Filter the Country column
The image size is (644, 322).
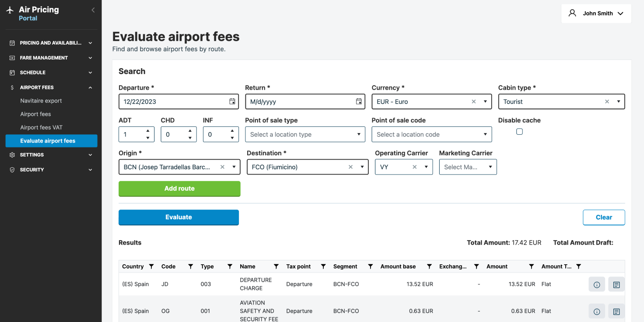point(151,266)
